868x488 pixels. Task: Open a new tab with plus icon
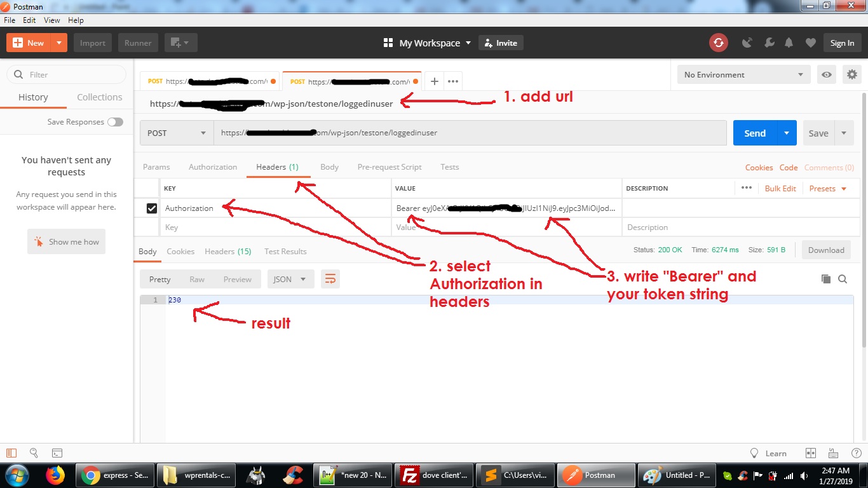[x=435, y=81]
